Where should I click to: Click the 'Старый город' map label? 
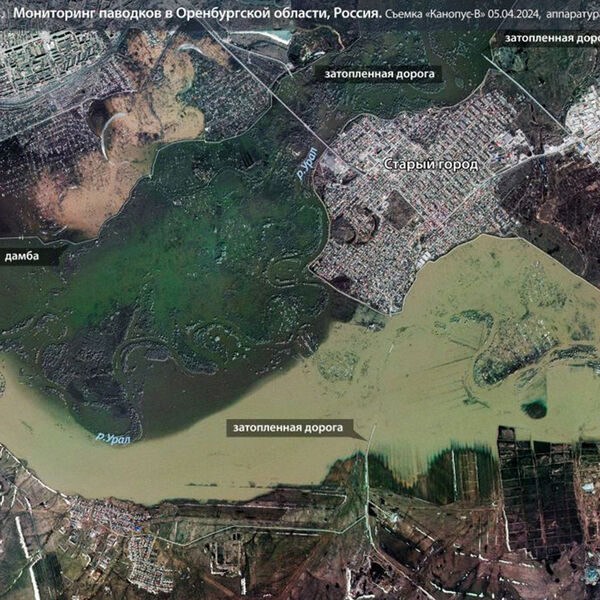(431, 162)
